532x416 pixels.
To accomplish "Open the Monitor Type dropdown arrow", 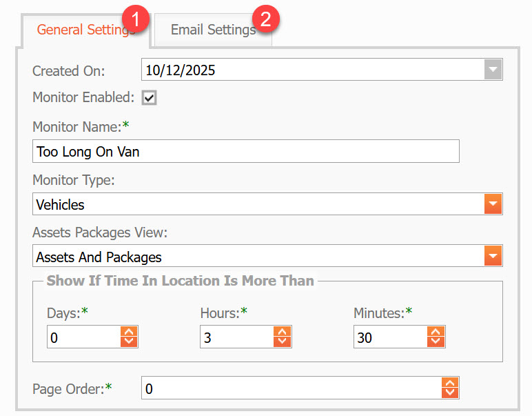I will click(x=493, y=204).
